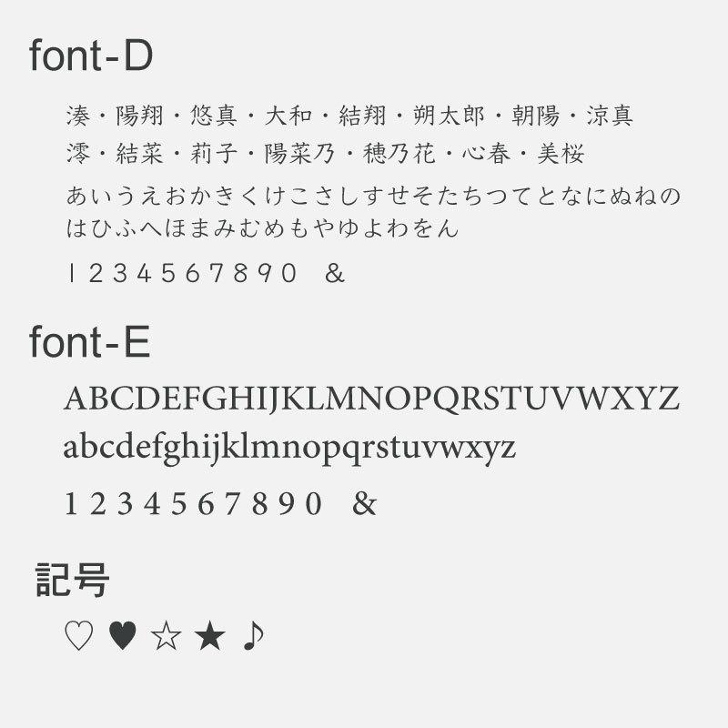The height and width of the screenshot is (728, 728).
Task: Click the name 美桜 in the font-D sample
Action: (x=561, y=153)
